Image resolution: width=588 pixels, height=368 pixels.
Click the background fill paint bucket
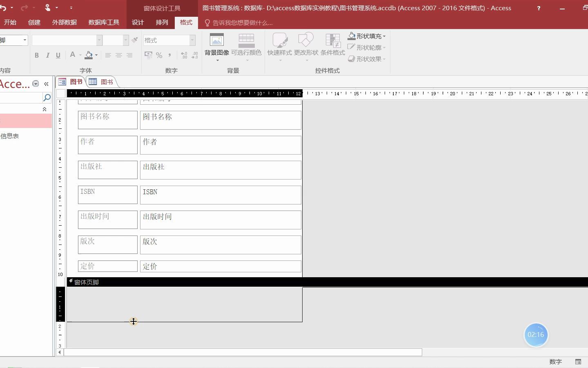[89, 55]
